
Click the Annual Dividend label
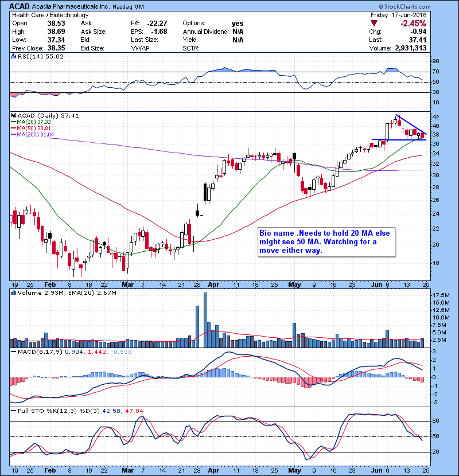click(x=205, y=32)
